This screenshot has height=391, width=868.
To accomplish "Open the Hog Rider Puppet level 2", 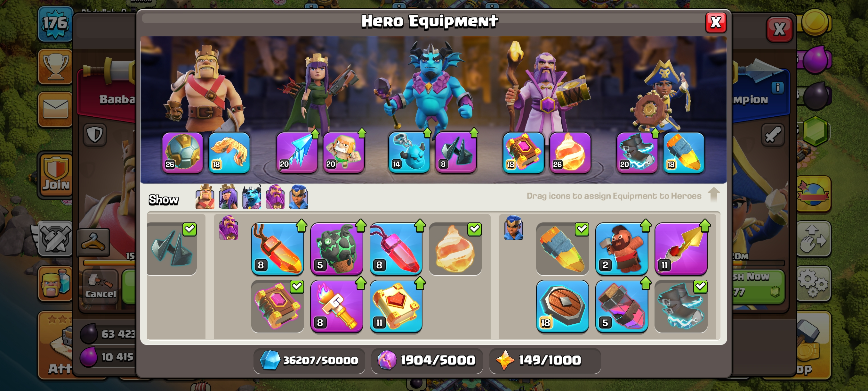I will tap(621, 249).
